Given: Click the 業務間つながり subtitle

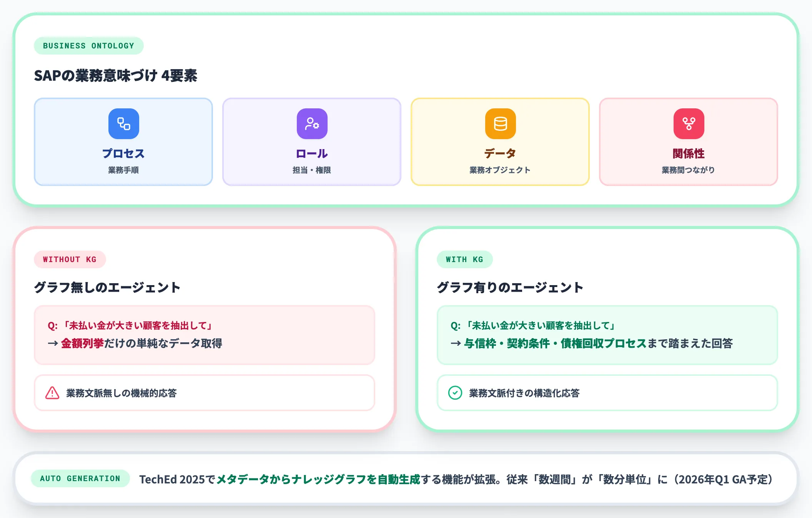Looking at the screenshot, I should (x=689, y=170).
